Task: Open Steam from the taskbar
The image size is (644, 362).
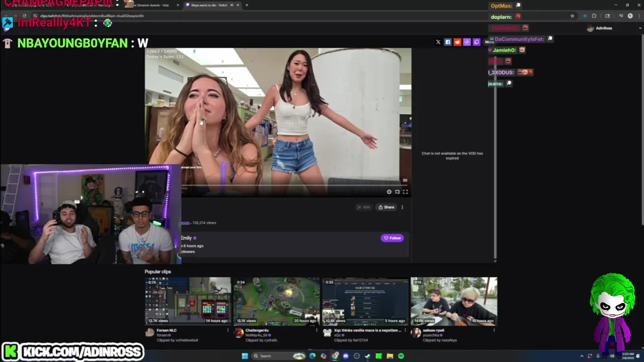Action: [x=367, y=356]
